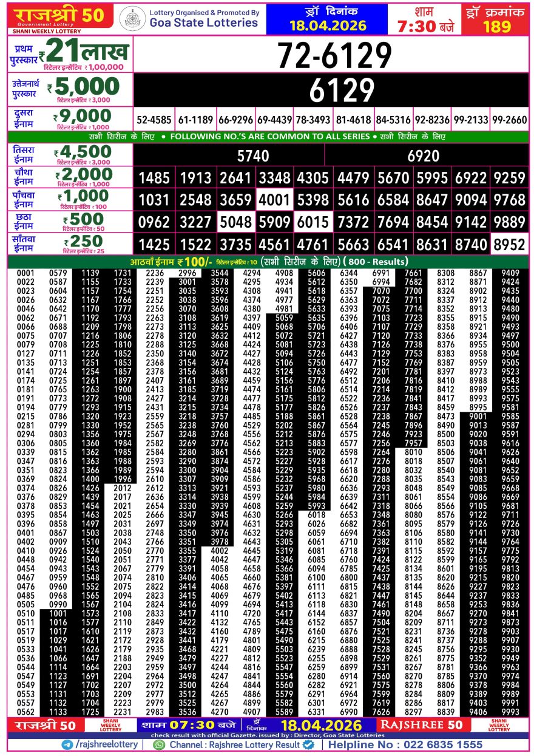
Task: Click the draw date 18.04.2026 at top
Action: tap(327, 25)
